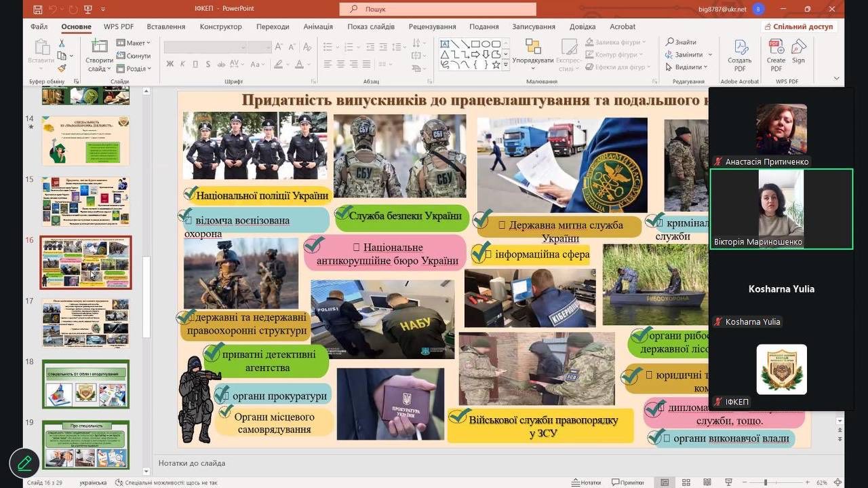Toggle text shadow (S) formatting
The image size is (868, 488).
point(208,64)
